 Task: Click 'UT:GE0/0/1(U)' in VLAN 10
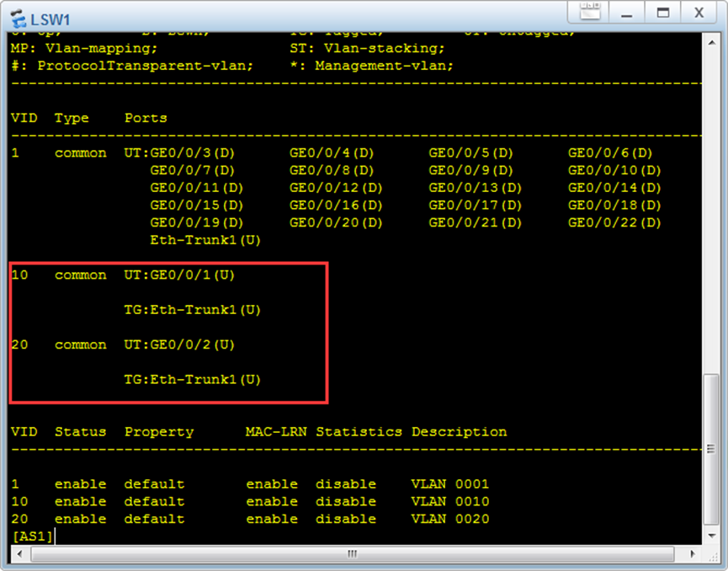[179, 275]
